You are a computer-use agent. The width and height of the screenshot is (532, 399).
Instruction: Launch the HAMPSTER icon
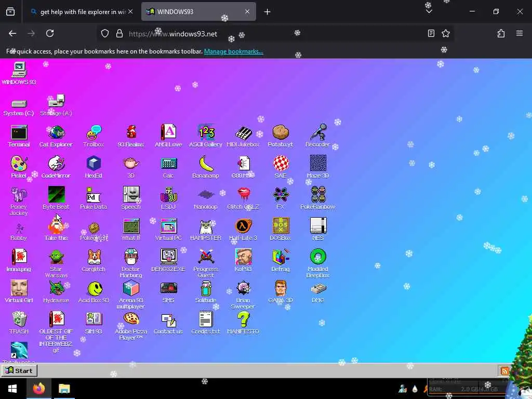pyautogui.click(x=206, y=230)
